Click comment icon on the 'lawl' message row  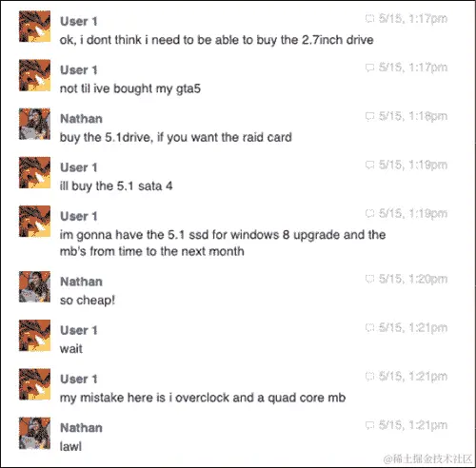(369, 425)
